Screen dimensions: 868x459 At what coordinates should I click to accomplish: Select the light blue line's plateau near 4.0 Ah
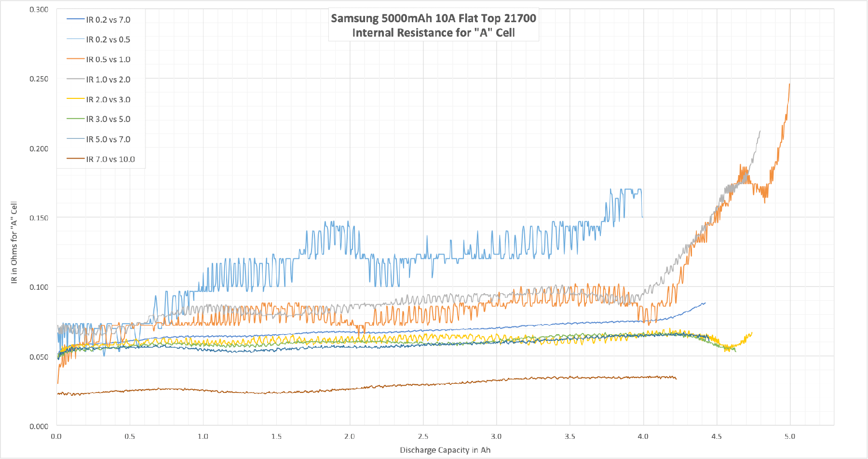pyautogui.click(x=632, y=189)
